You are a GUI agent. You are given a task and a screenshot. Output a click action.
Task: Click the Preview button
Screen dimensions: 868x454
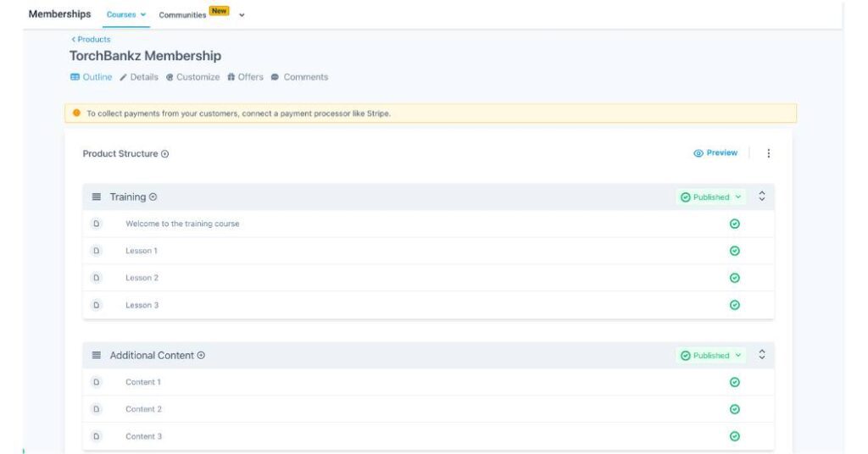pos(715,152)
